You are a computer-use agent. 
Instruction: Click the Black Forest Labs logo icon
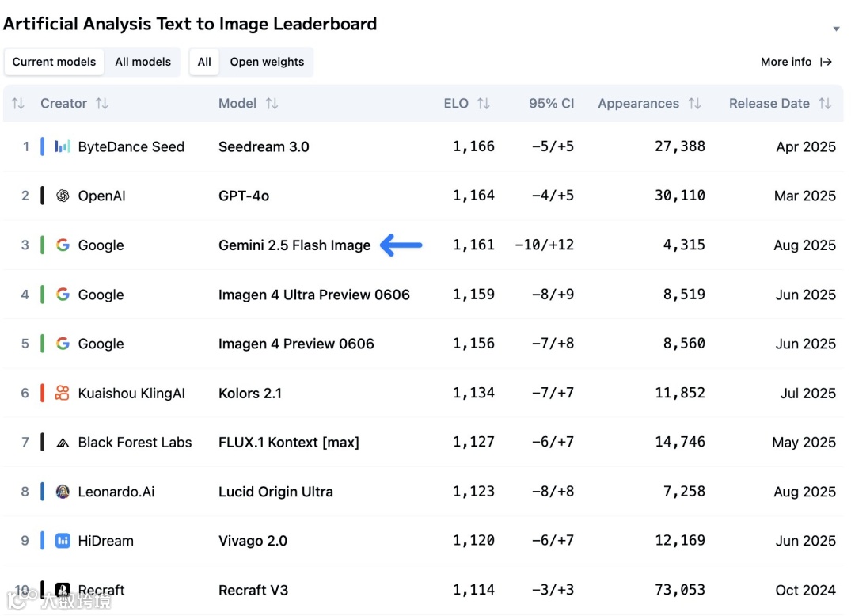pos(63,443)
